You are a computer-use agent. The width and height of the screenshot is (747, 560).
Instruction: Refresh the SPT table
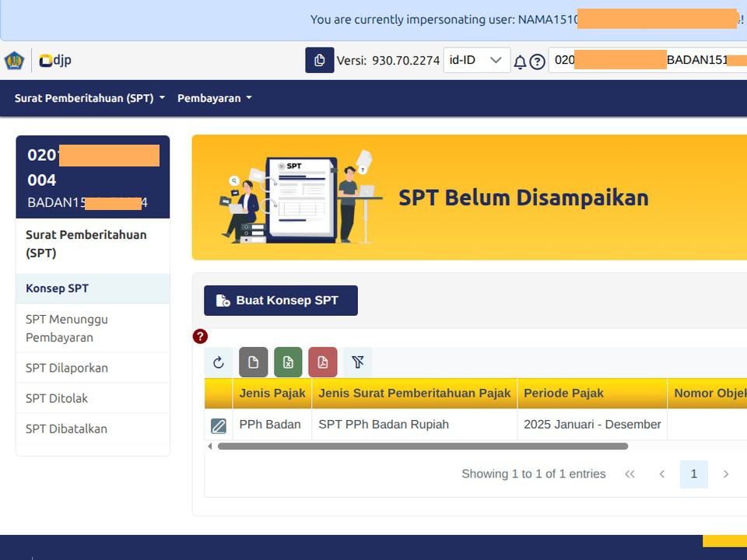219,362
